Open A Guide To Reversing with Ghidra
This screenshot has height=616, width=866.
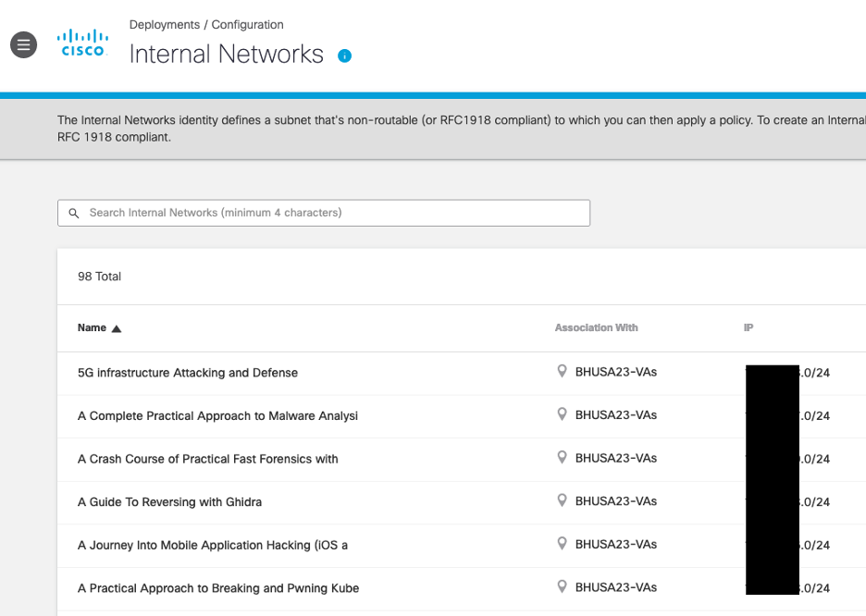coord(169,502)
